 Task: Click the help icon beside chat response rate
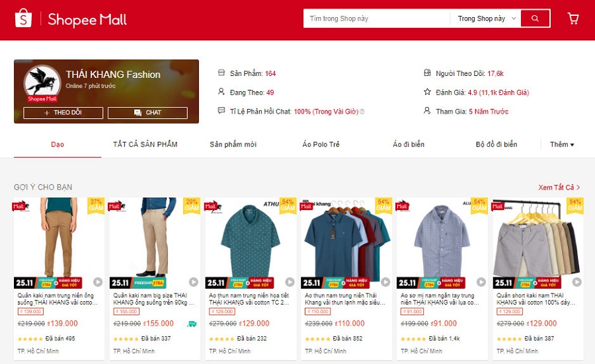[x=362, y=112]
